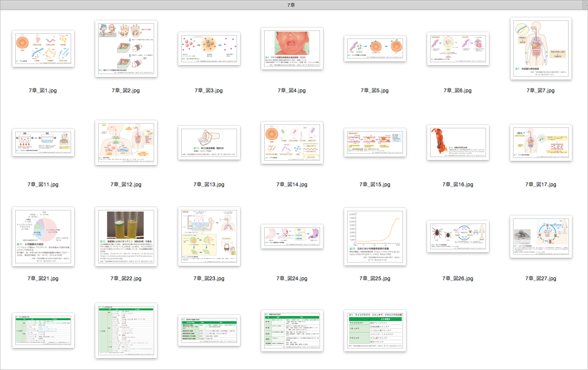Pick the 7章_図22.jpg test tubes photo
Viewport: 588px width, 370px height.
coord(126,236)
